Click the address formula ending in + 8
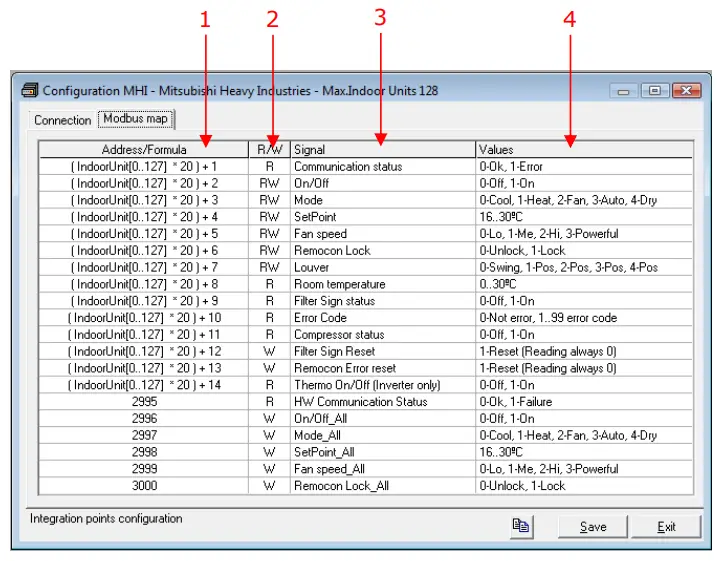 pyautogui.click(x=144, y=284)
